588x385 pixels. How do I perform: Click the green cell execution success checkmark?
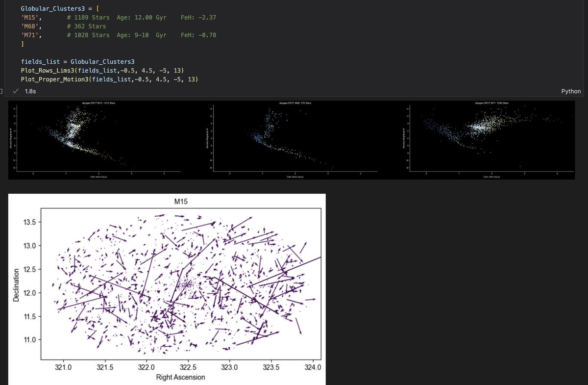[16, 91]
